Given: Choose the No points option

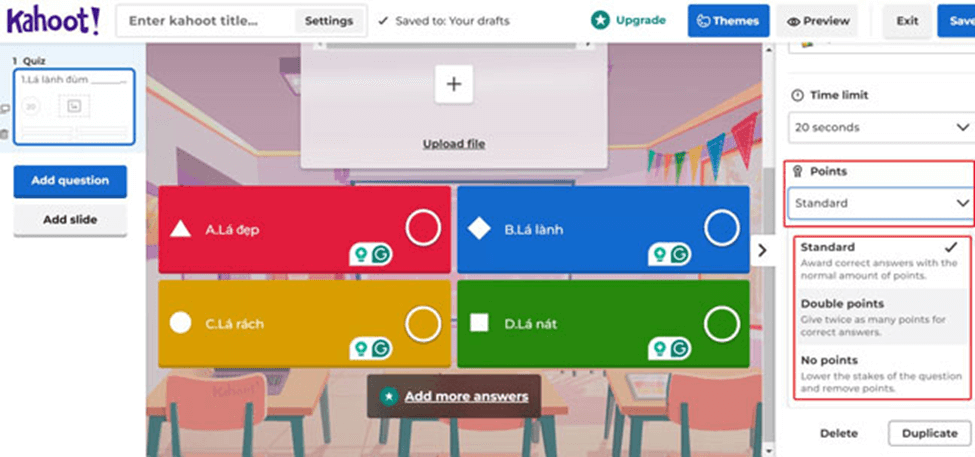Looking at the screenshot, I should tap(881, 373).
